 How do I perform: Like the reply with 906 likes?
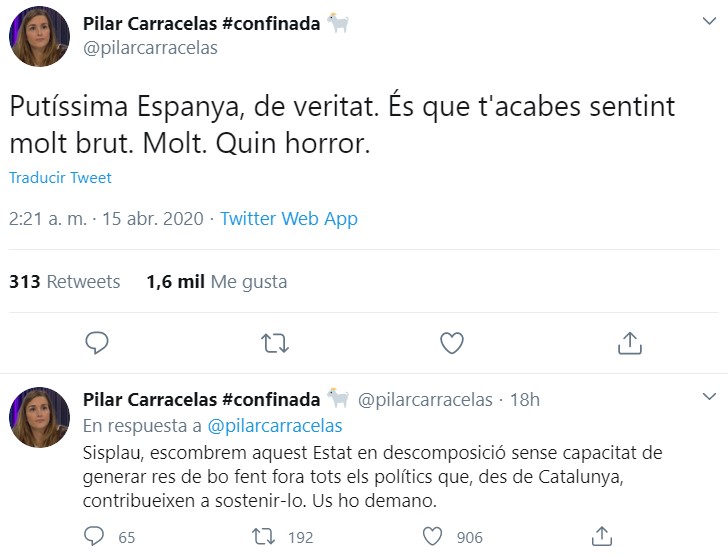point(433,537)
